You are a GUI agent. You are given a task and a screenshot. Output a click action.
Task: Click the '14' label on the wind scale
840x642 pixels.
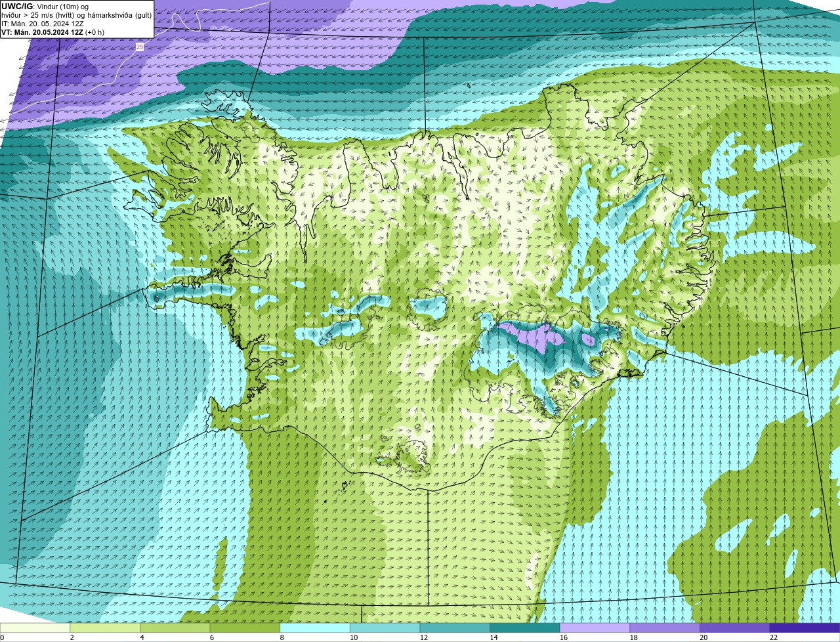click(x=493, y=637)
